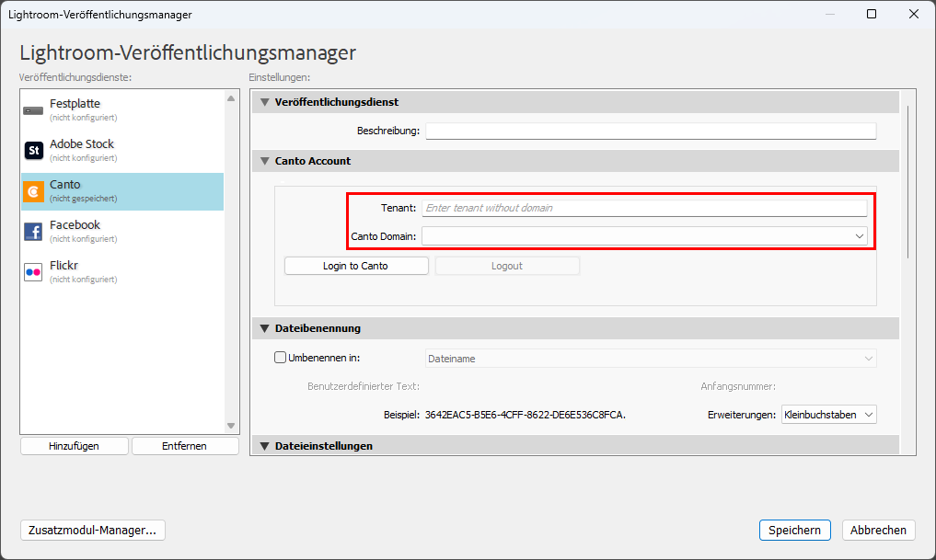Click the Anfangsnummer label
The width and height of the screenshot is (936, 560).
pyautogui.click(x=738, y=386)
